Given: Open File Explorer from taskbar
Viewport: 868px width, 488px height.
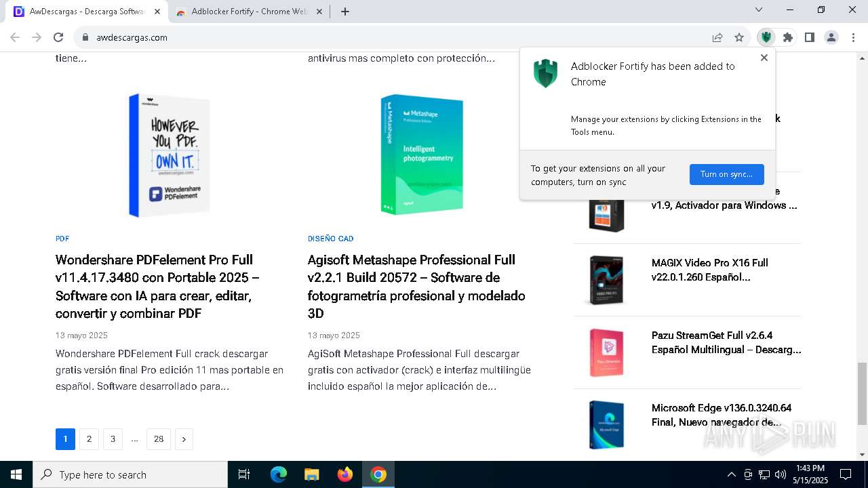Looking at the screenshot, I should [311, 474].
